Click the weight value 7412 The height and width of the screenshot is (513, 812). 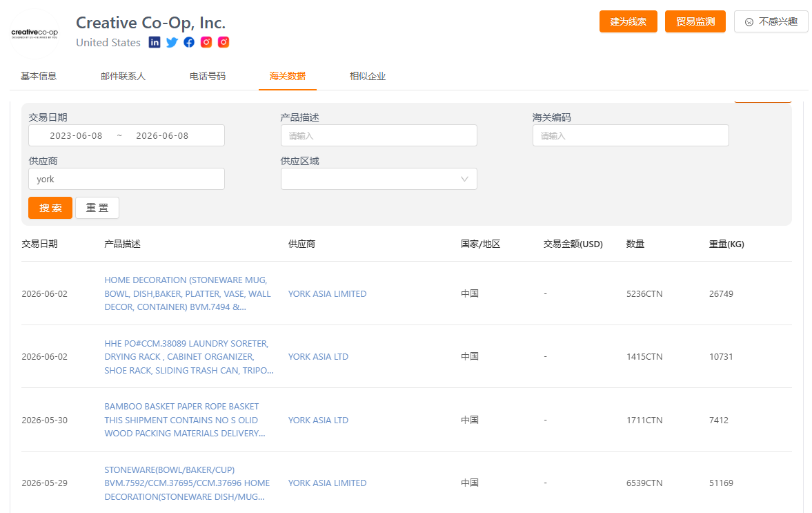point(719,420)
